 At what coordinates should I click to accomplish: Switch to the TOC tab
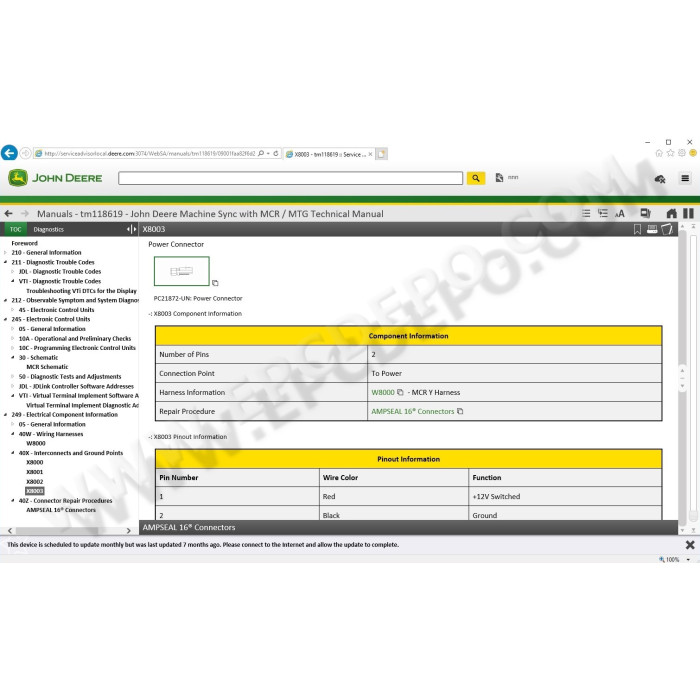click(x=16, y=229)
